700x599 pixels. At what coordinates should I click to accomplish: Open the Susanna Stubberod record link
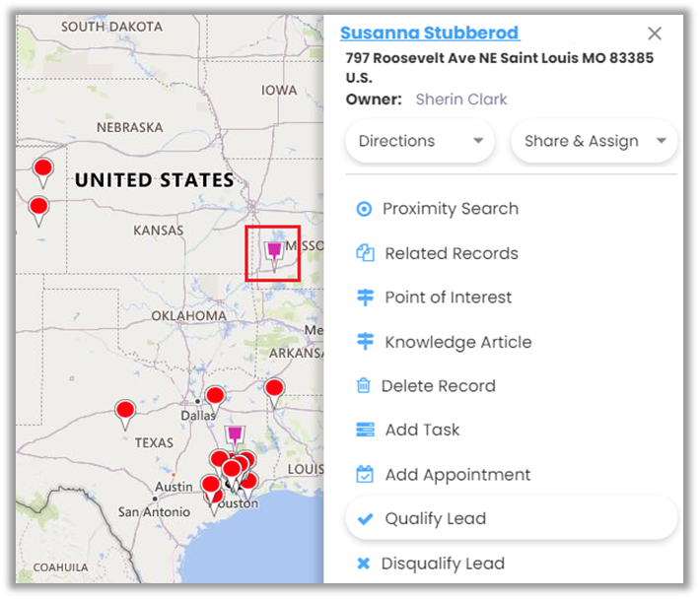[x=429, y=33]
